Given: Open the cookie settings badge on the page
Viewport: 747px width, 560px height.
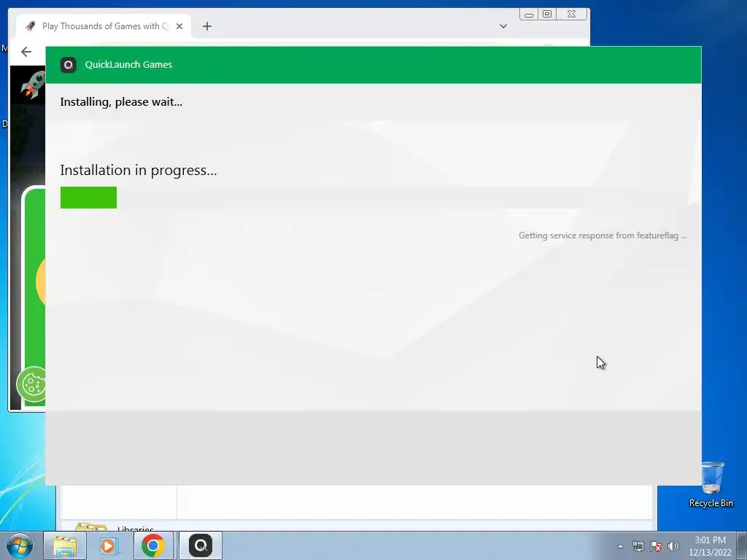Looking at the screenshot, I should click(x=31, y=384).
